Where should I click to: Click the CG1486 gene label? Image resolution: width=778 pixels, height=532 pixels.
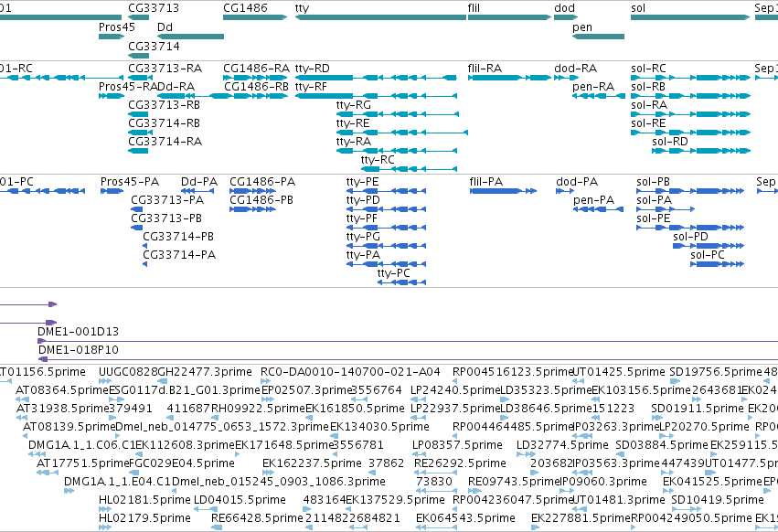click(x=245, y=8)
